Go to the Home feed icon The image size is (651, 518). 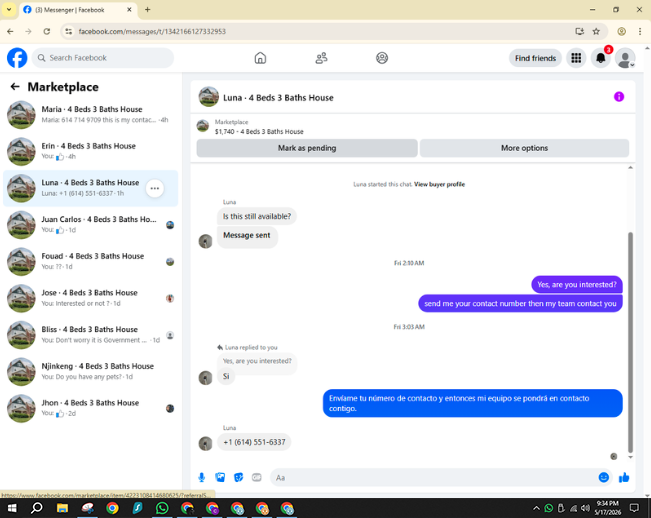click(x=260, y=58)
